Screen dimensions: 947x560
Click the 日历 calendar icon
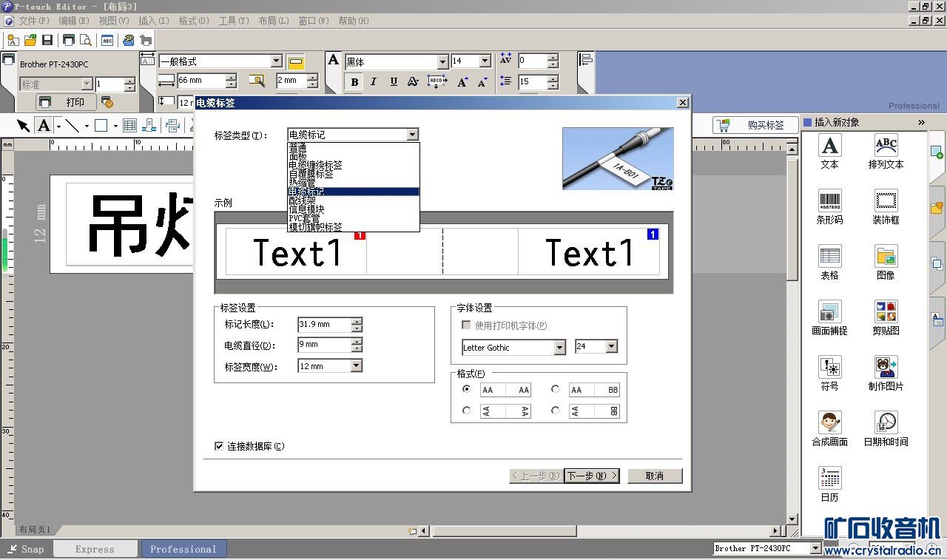(x=829, y=478)
